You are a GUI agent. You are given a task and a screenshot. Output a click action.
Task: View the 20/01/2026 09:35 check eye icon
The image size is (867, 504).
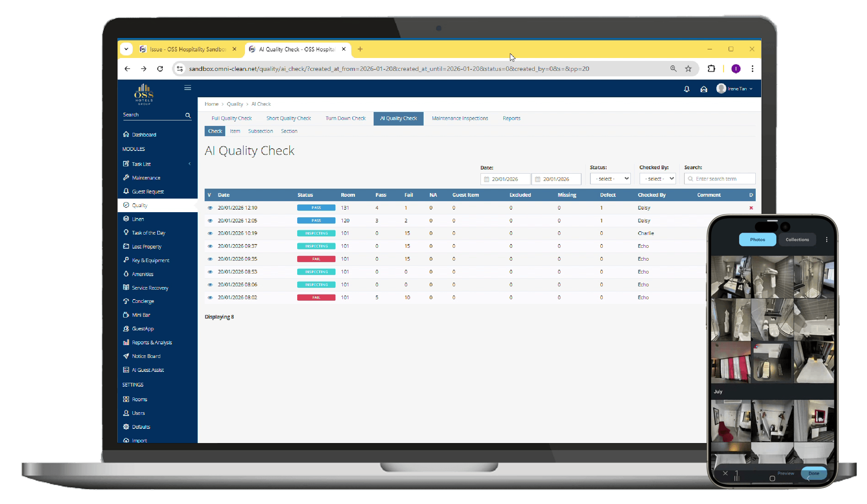[210, 259]
